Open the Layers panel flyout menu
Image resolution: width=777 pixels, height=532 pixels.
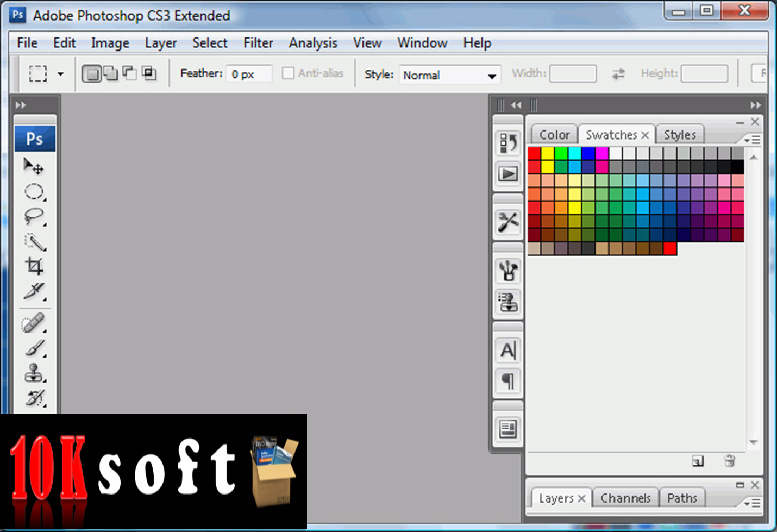(753, 504)
